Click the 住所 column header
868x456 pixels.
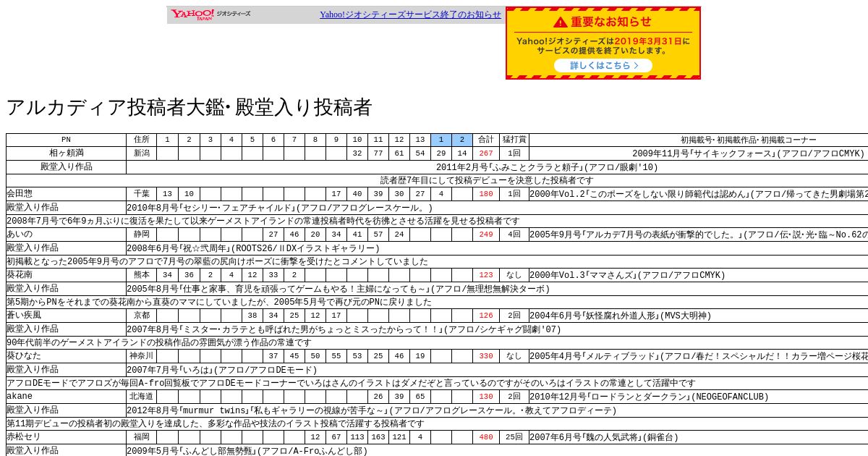[x=141, y=140]
